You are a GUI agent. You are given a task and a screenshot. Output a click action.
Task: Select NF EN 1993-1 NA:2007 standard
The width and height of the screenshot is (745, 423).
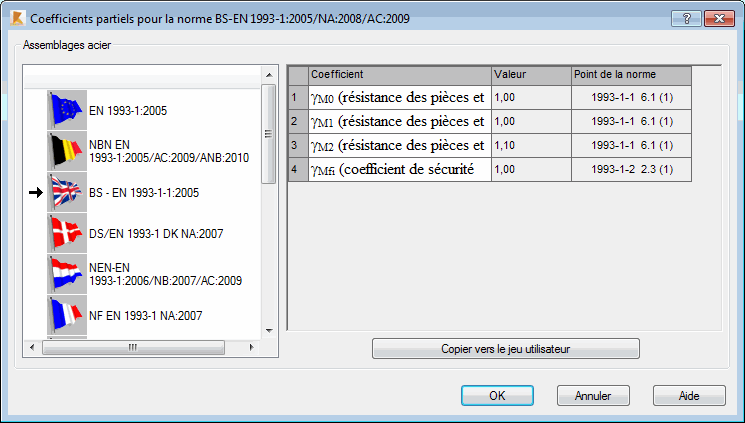(x=145, y=316)
